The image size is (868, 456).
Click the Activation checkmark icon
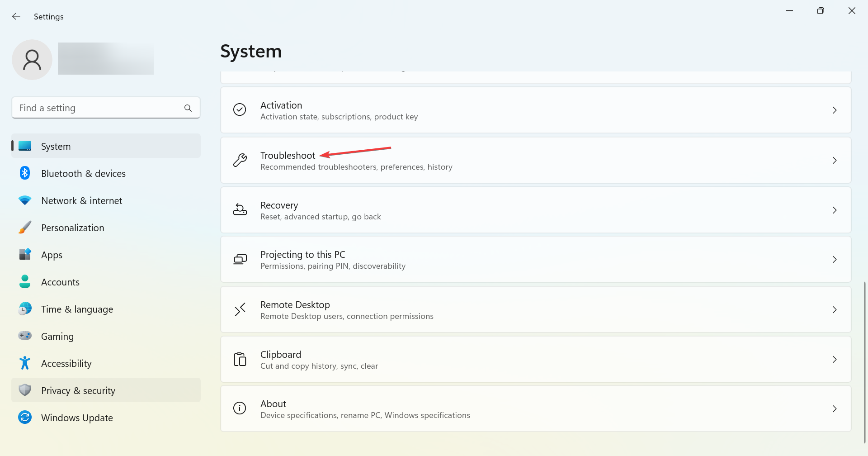[x=240, y=110]
